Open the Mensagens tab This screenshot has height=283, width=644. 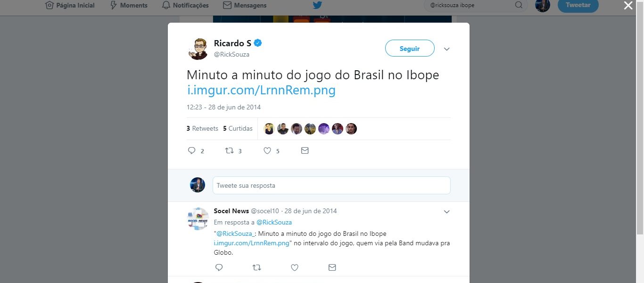point(245,5)
